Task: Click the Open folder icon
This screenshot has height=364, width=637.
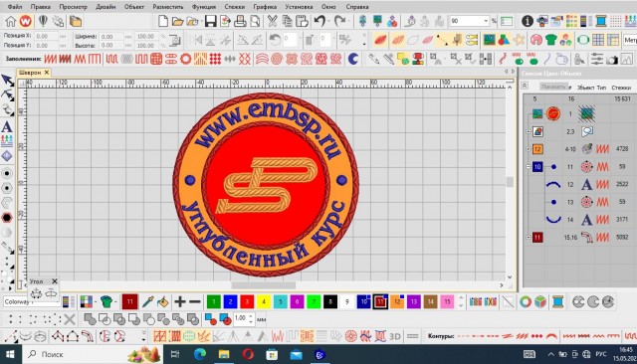Action: 177,21
